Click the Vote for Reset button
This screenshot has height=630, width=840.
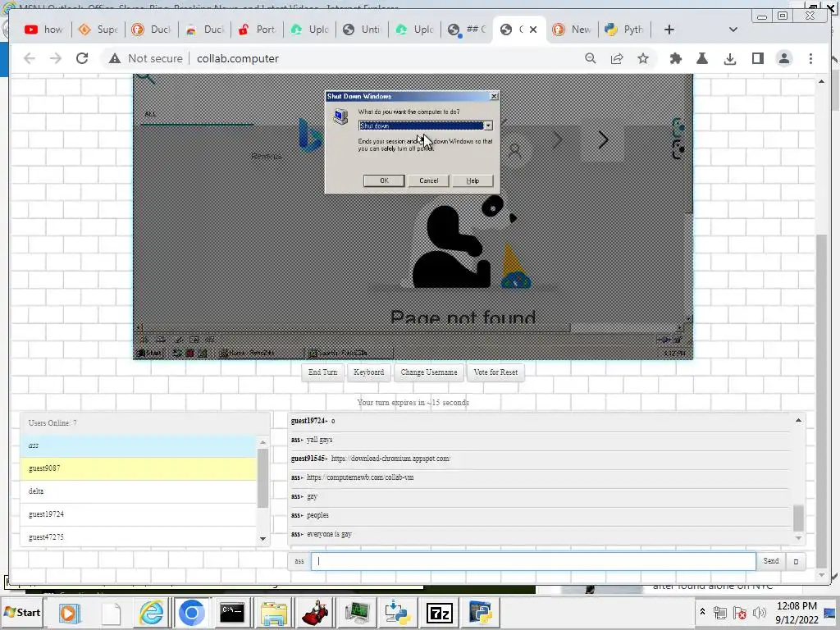tap(495, 372)
